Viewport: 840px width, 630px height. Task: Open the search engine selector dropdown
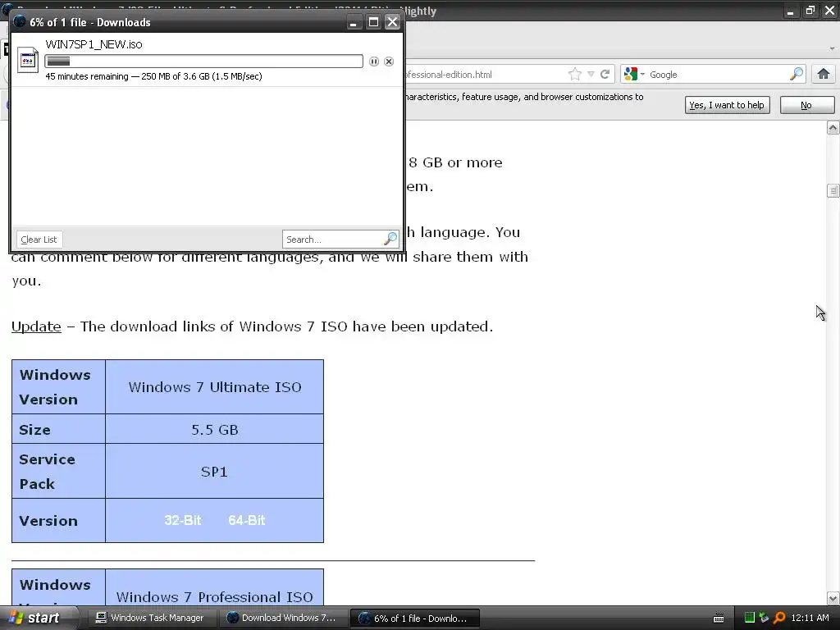634,74
